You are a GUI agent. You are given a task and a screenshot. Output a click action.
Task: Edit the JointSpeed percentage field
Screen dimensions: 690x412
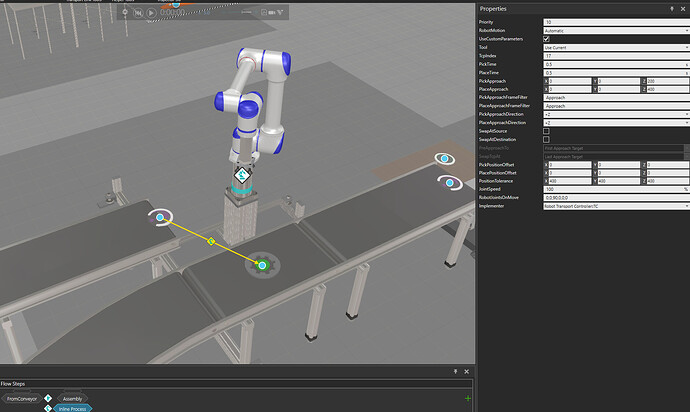pos(616,189)
